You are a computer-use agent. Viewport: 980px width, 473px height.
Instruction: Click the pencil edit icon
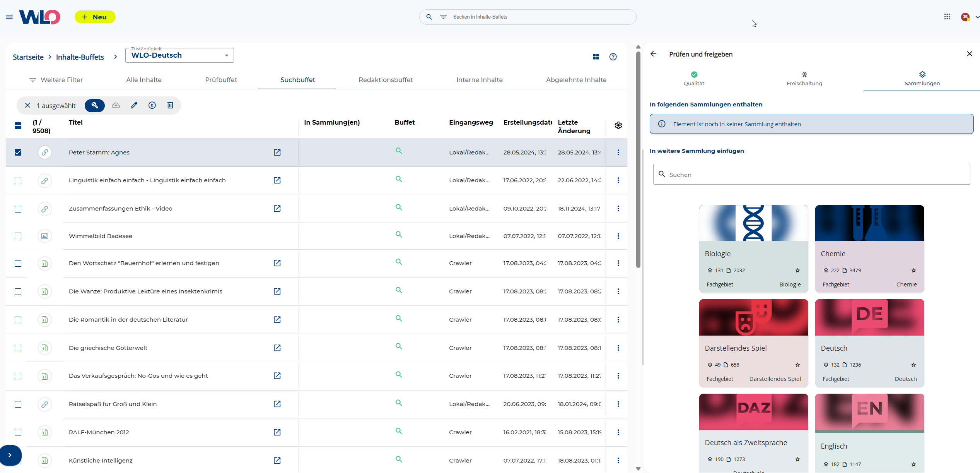[x=134, y=105]
